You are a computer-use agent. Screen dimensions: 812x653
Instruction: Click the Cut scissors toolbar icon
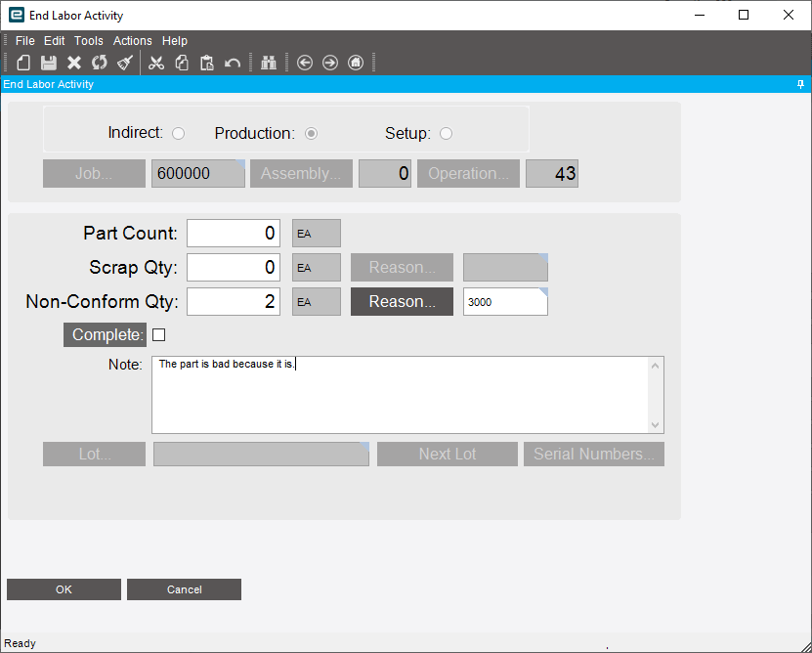pos(156,63)
